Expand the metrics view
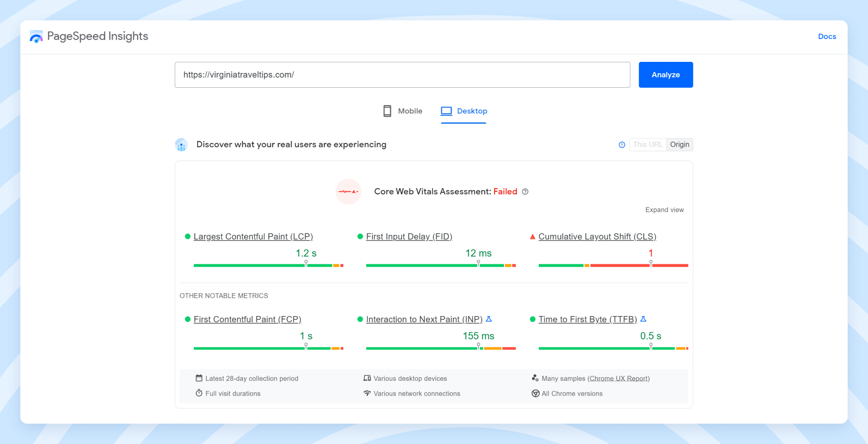 [665, 210]
